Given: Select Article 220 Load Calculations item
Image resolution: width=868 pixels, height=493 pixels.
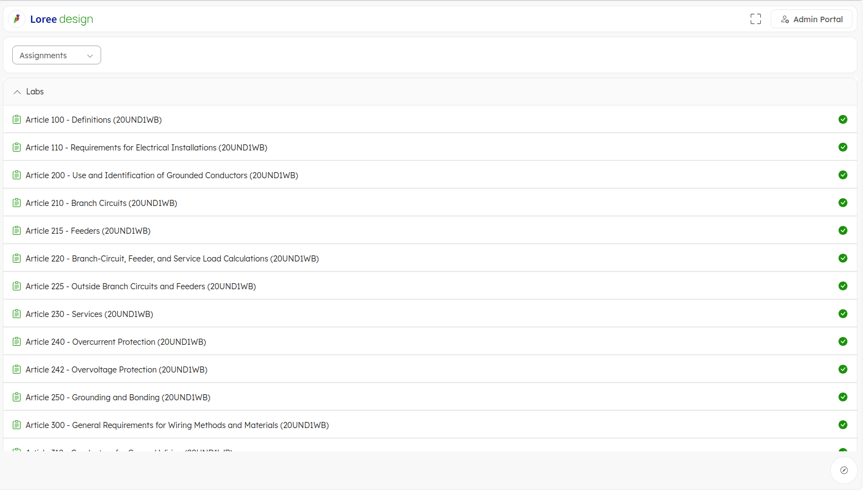Looking at the screenshot, I should [x=172, y=259].
